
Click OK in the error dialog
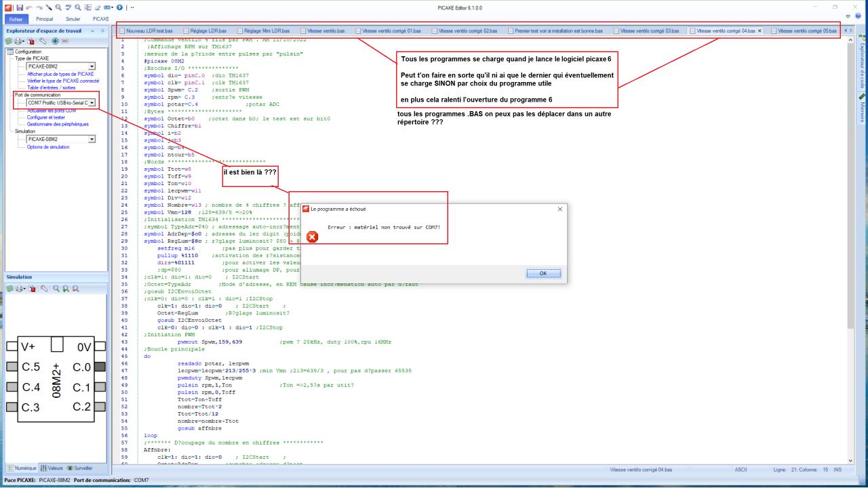(542, 273)
